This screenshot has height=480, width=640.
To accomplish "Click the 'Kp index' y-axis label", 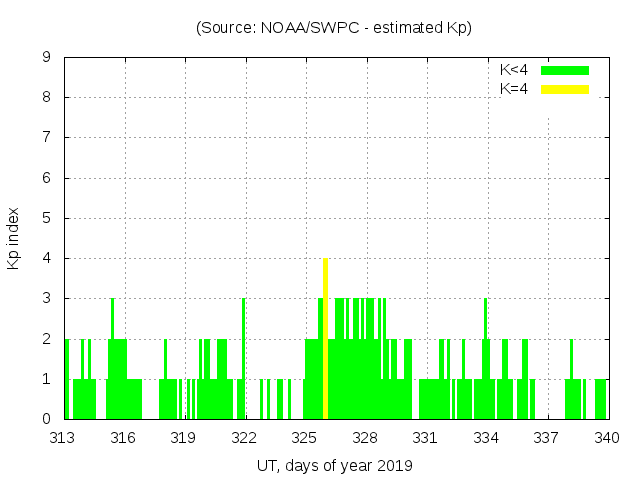I will [14, 238].
